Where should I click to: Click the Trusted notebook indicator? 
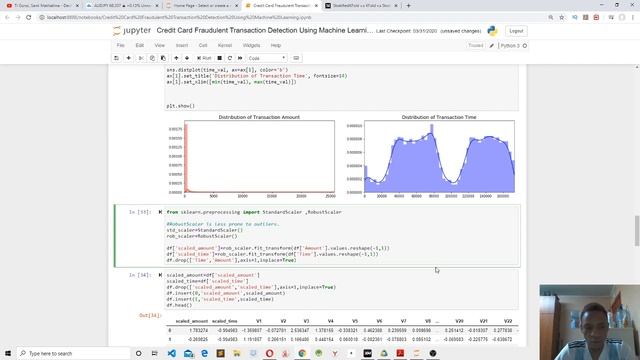pyautogui.click(x=476, y=45)
